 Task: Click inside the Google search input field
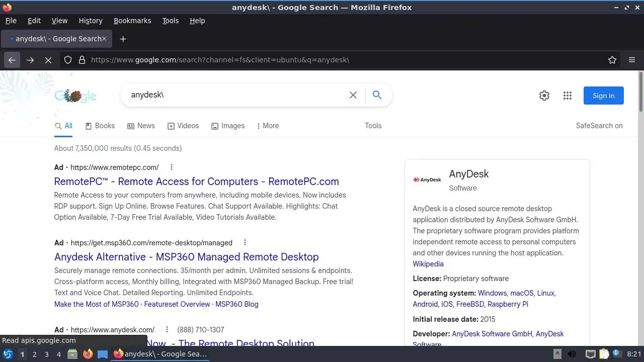tap(236, 95)
